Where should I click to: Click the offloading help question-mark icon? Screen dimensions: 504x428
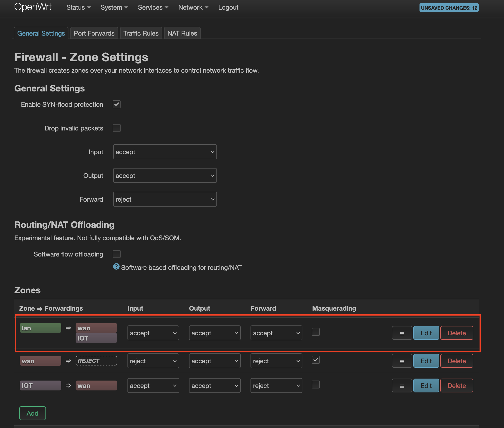[x=116, y=267]
